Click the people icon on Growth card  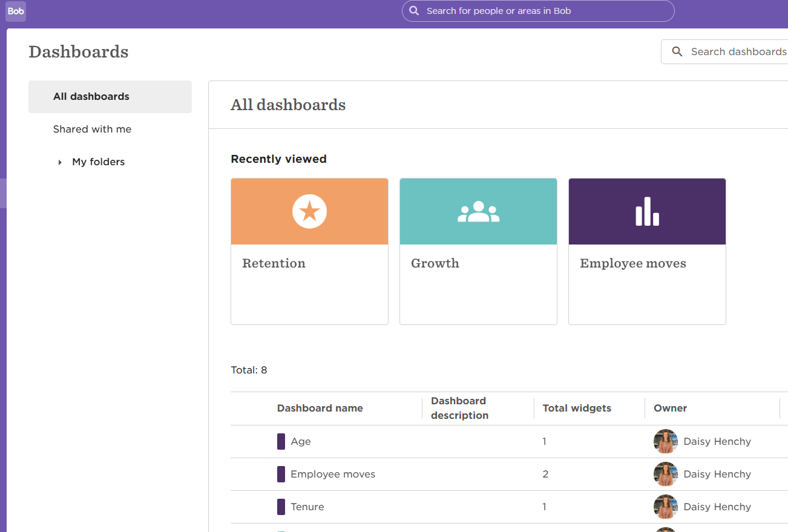click(x=478, y=212)
